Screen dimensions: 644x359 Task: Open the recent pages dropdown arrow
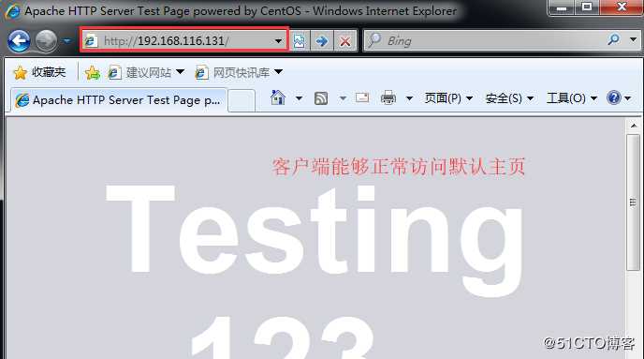point(67,41)
